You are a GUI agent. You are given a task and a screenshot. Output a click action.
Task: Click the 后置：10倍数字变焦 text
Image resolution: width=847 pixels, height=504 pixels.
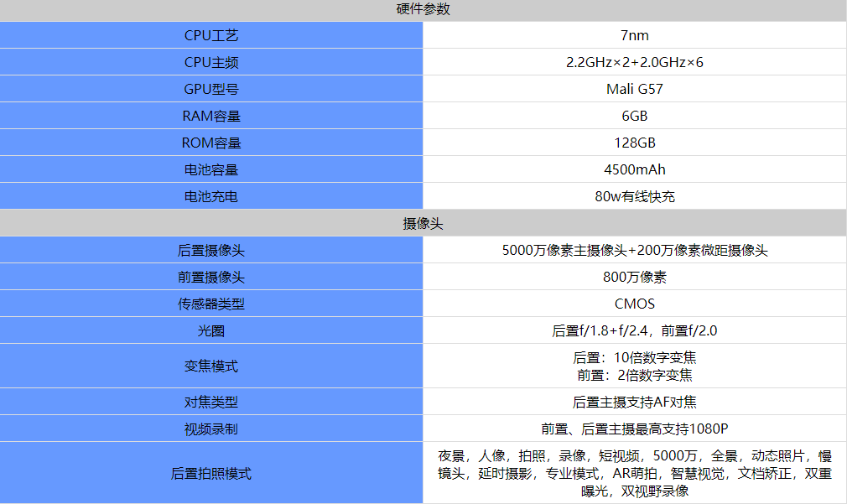(634, 357)
